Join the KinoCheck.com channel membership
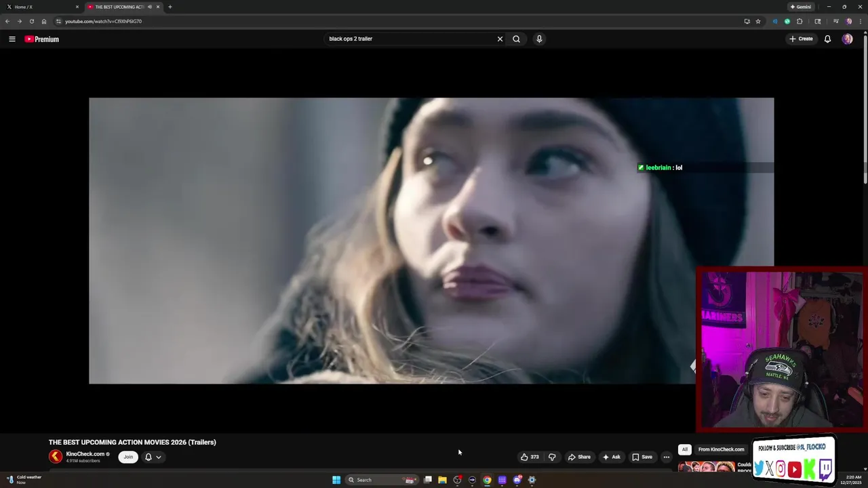 pos(128,457)
